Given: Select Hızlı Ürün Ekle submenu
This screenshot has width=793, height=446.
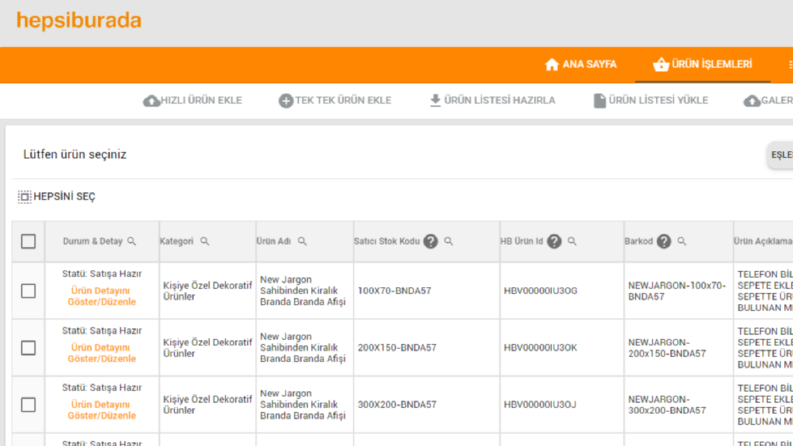Looking at the screenshot, I should (193, 101).
